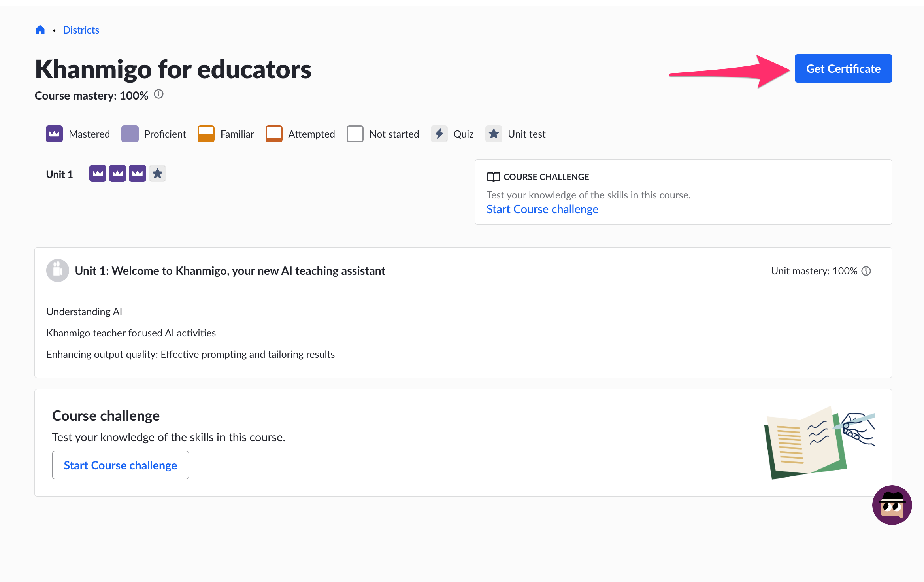Open the Districts breadcrumb link
The image size is (924, 582).
click(x=81, y=30)
